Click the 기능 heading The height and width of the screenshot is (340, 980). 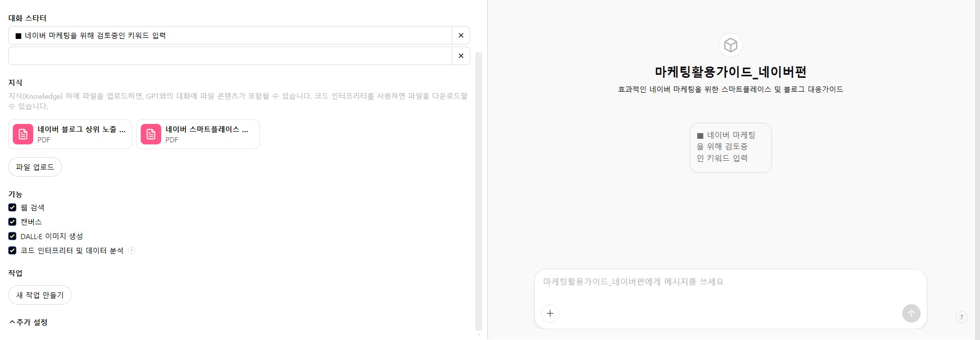pyautogui.click(x=15, y=194)
